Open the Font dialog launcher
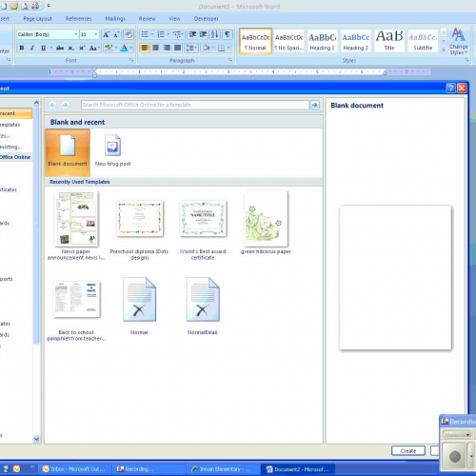The image size is (476, 476). point(131,60)
